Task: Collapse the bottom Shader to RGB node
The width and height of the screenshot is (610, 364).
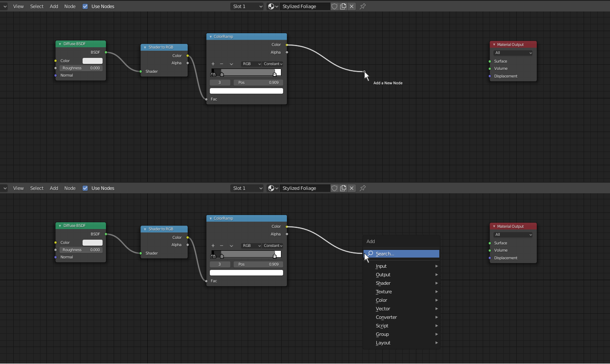Action: tap(145, 229)
